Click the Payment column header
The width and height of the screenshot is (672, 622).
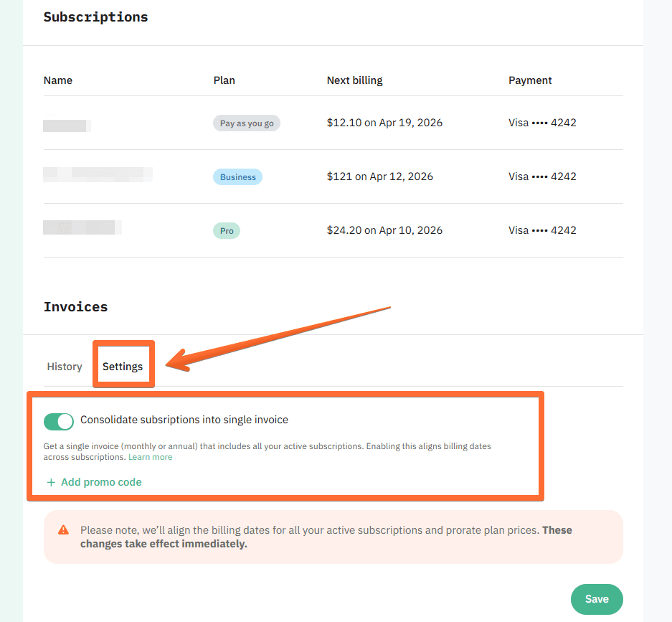530,80
